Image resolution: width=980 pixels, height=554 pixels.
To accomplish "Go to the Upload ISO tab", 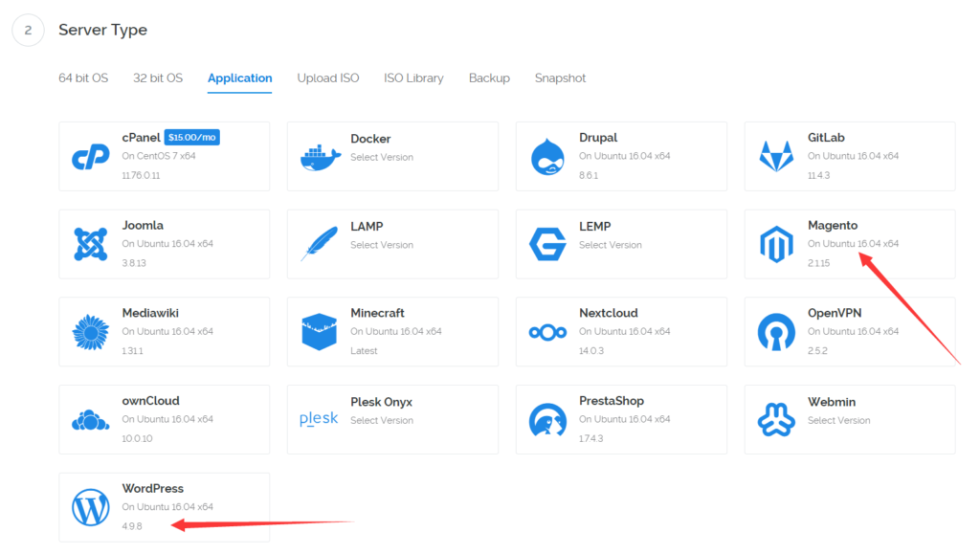I will click(x=328, y=78).
